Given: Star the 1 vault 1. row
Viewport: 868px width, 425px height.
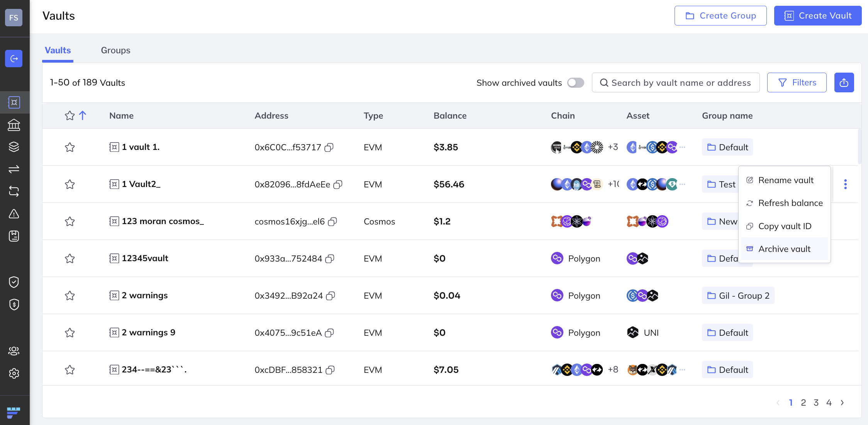Looking at the screenshot, I should tap(70, 147).
